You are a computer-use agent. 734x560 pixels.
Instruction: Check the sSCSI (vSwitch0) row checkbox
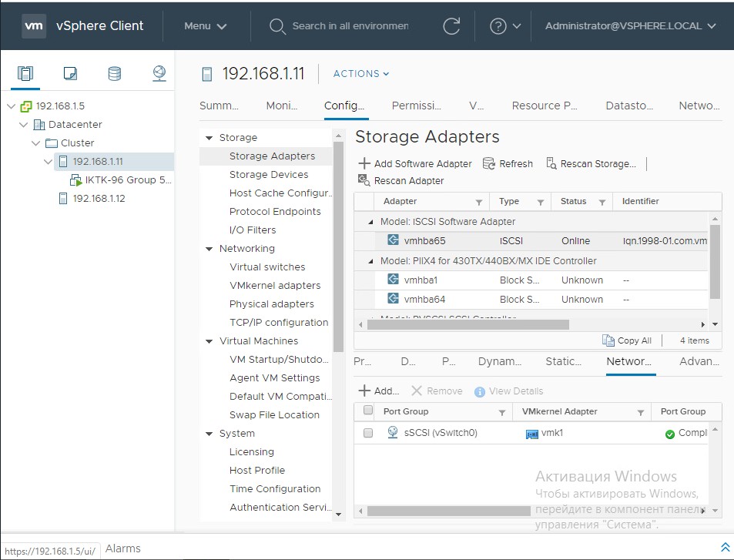click(x=368, y=433)
